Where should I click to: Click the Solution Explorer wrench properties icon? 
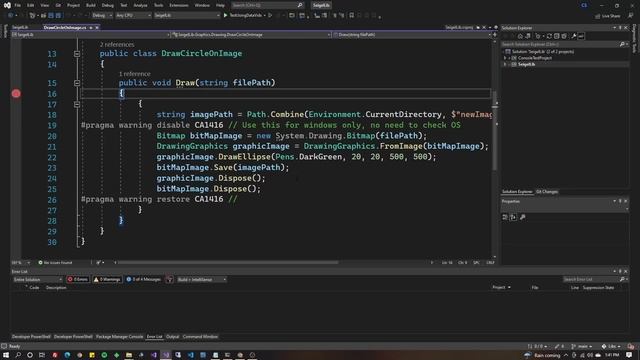pyautogui.click(x=573, y=36)
